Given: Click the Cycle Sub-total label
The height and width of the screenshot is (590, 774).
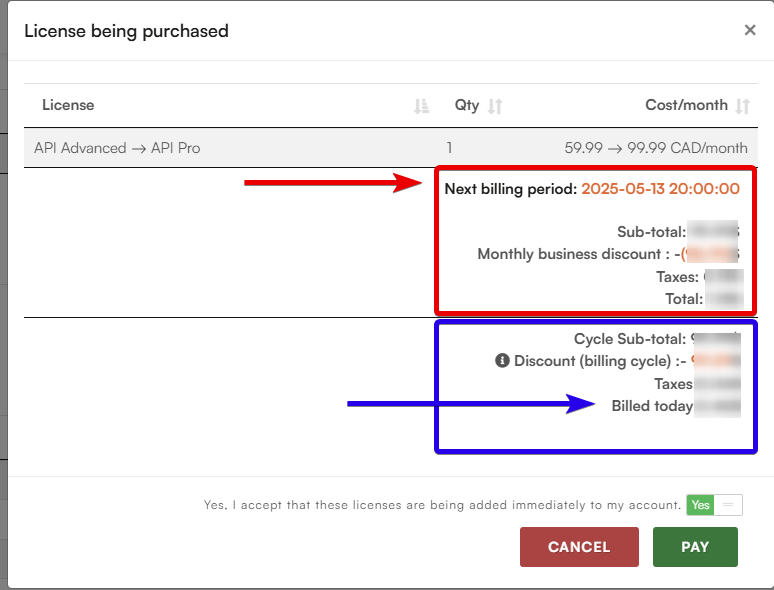Looking at the screenshot, I should pos(630,339).
